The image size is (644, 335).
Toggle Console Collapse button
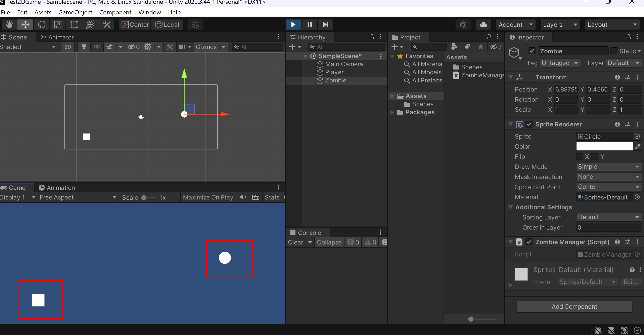click(x=329, y=242)
